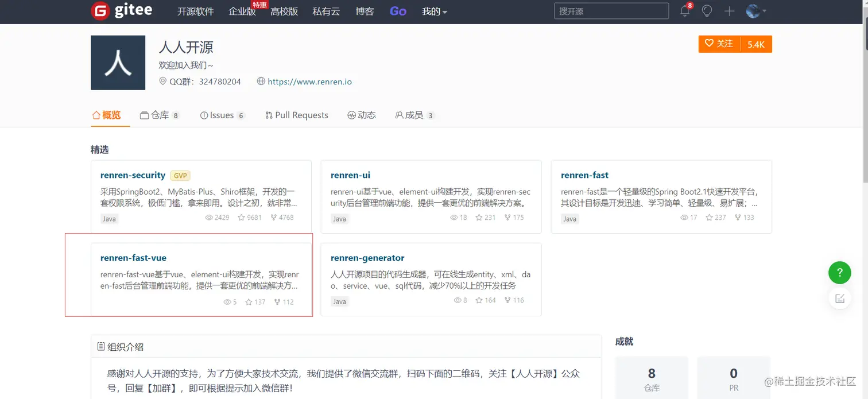
Task: Open the green question mark help button
Action: click(839, 273)
